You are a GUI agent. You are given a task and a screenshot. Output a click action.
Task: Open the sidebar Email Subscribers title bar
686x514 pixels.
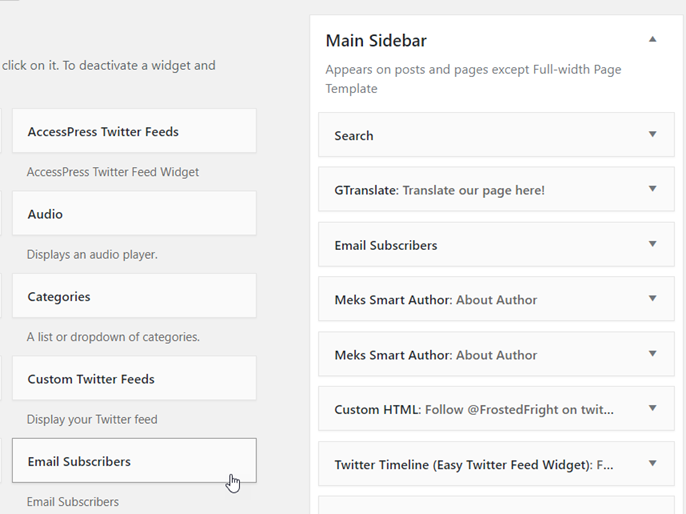(x=497, y=245)
